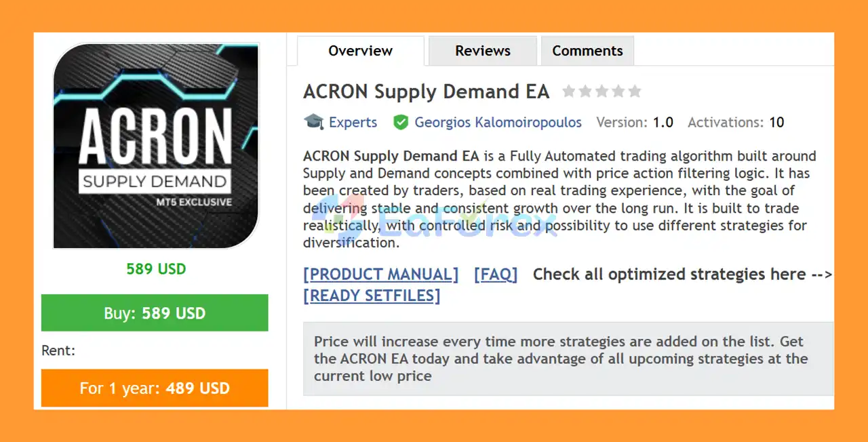Switch to the Reviews tab
This screenshot has height=442, width=868.
point(482,50)
